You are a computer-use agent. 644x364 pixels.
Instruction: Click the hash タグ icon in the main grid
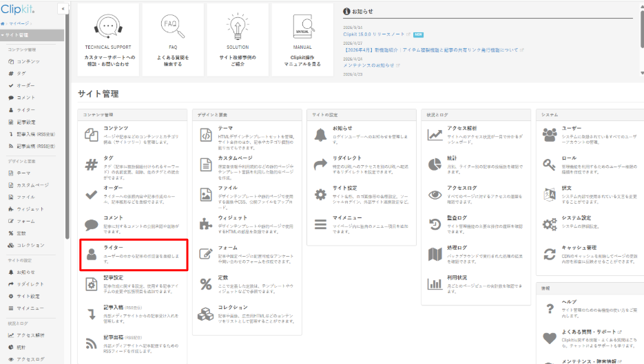91,165
